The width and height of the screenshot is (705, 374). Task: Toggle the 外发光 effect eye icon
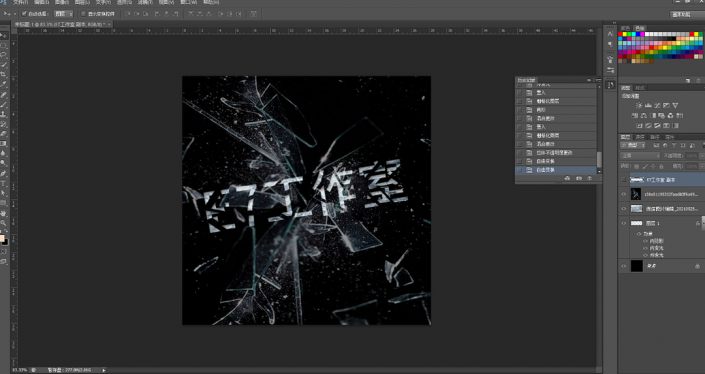(x=646, y=255)
